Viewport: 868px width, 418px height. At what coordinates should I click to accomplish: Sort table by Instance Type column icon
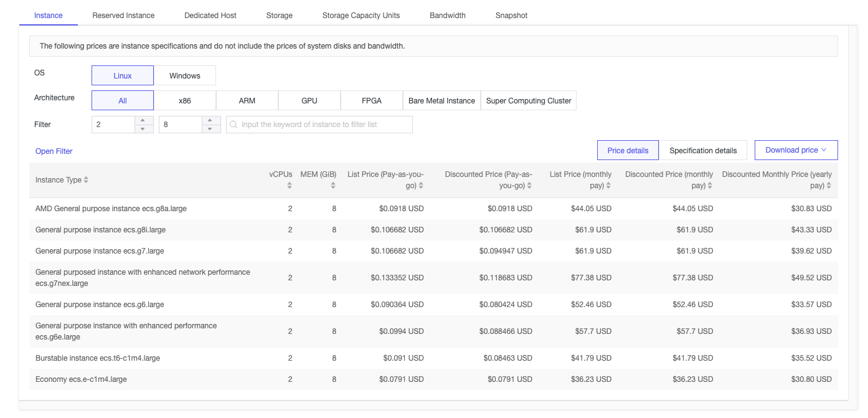tap(86, 180)
